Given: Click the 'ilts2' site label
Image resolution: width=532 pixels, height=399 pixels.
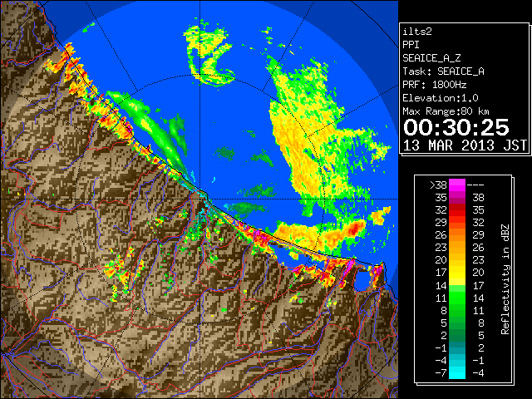Looking at the screenshot, I should 417,32.
